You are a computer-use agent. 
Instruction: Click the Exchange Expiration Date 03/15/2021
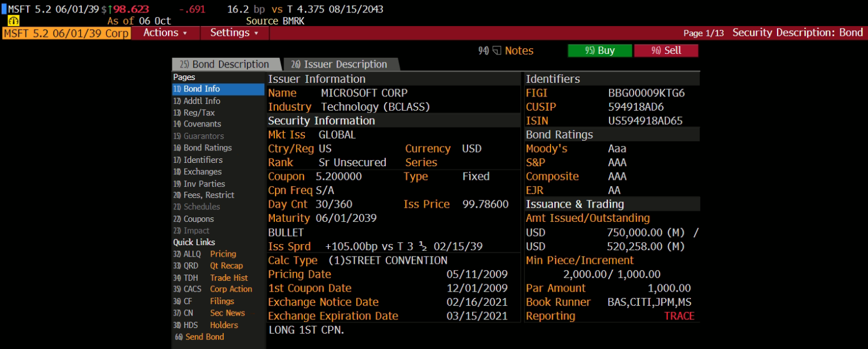[477, 316]
